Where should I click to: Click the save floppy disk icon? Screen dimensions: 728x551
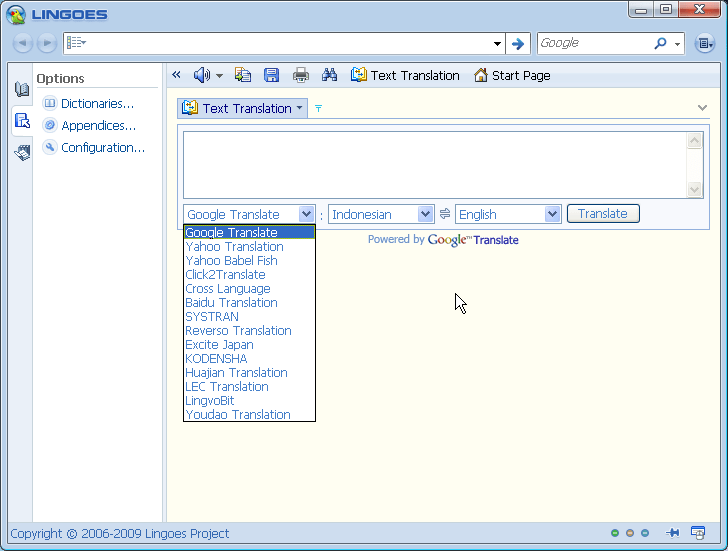pos(272,75)
